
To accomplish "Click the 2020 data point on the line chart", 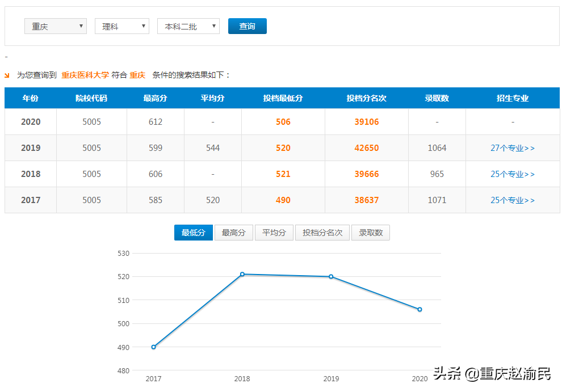I will point(418,309).
